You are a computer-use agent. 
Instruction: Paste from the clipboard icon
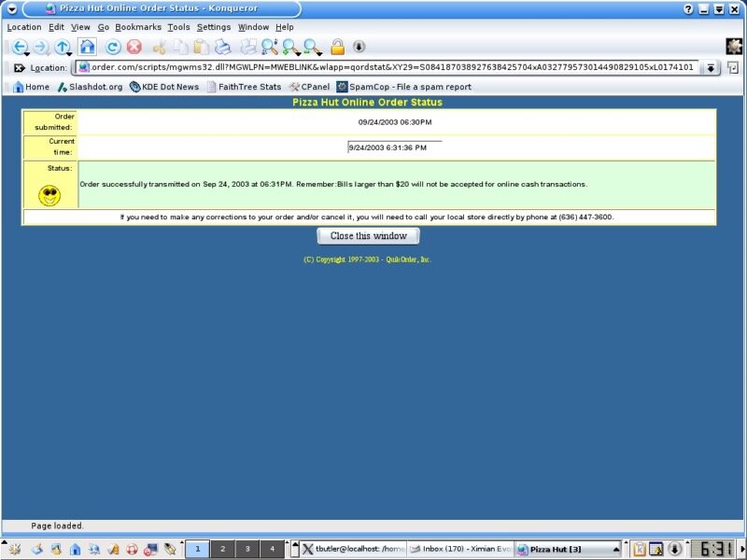(x=201, y=47)
